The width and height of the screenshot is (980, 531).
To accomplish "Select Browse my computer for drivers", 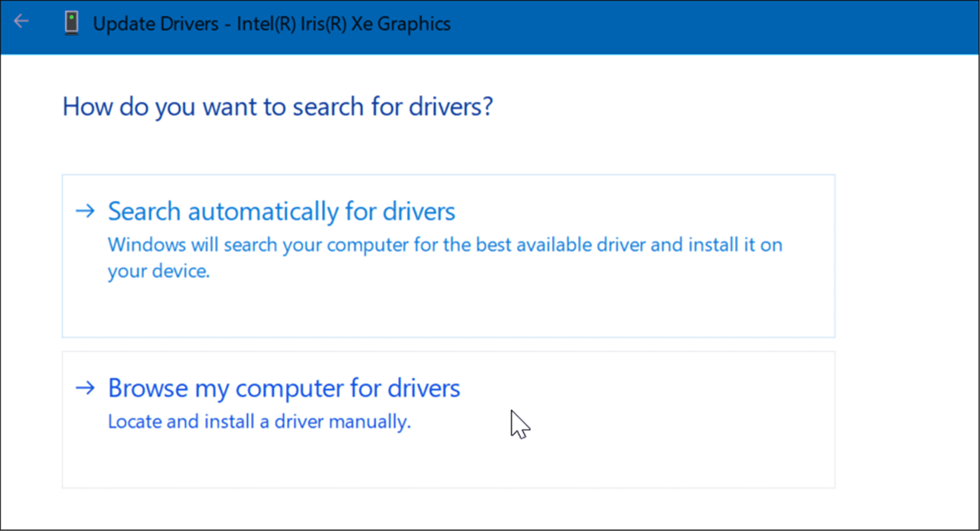I will click(284, 388).
